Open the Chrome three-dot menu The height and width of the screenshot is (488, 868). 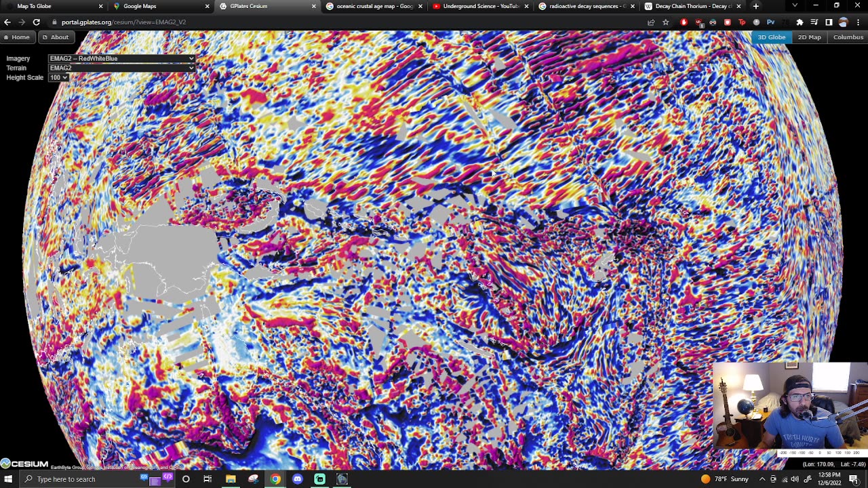(859, 22)
